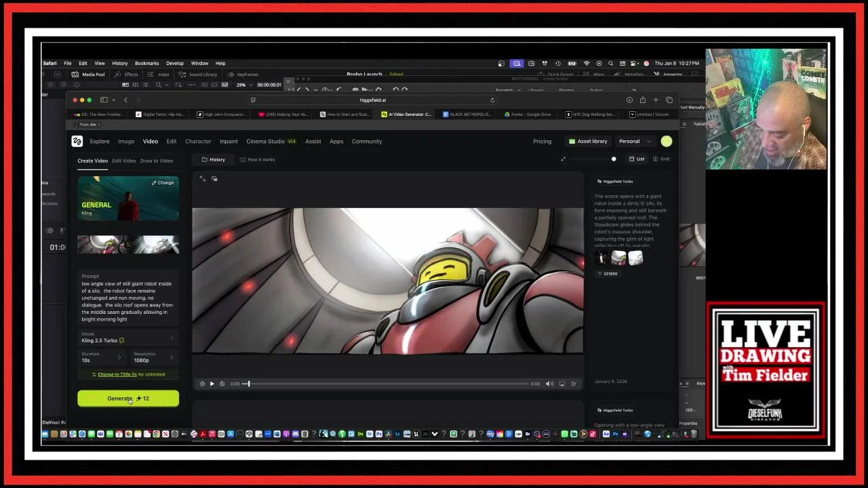Open picture-in-picture from video player controls

562,384
